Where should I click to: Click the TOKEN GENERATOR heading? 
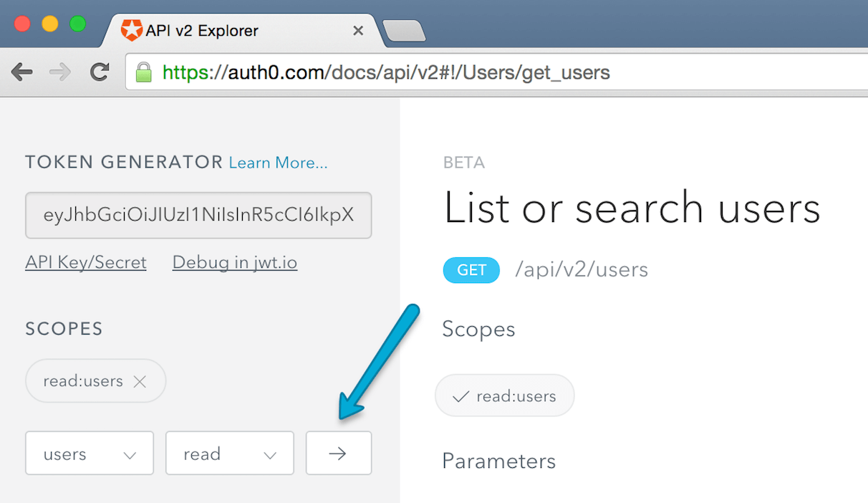124,163
